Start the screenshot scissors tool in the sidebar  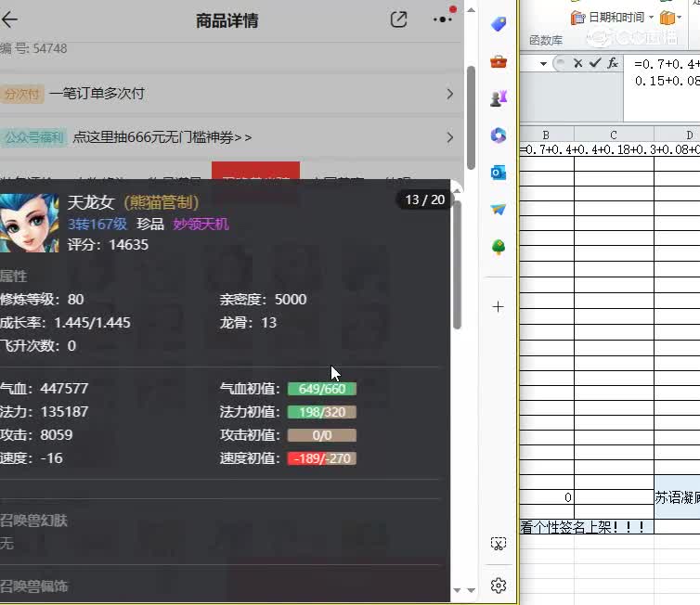(x=499, y=544)
